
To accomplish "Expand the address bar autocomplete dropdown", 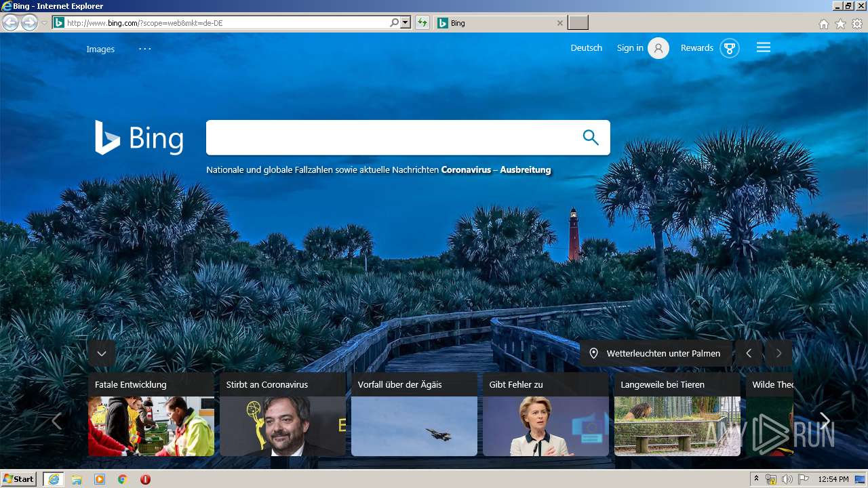I will pos(406,23).
